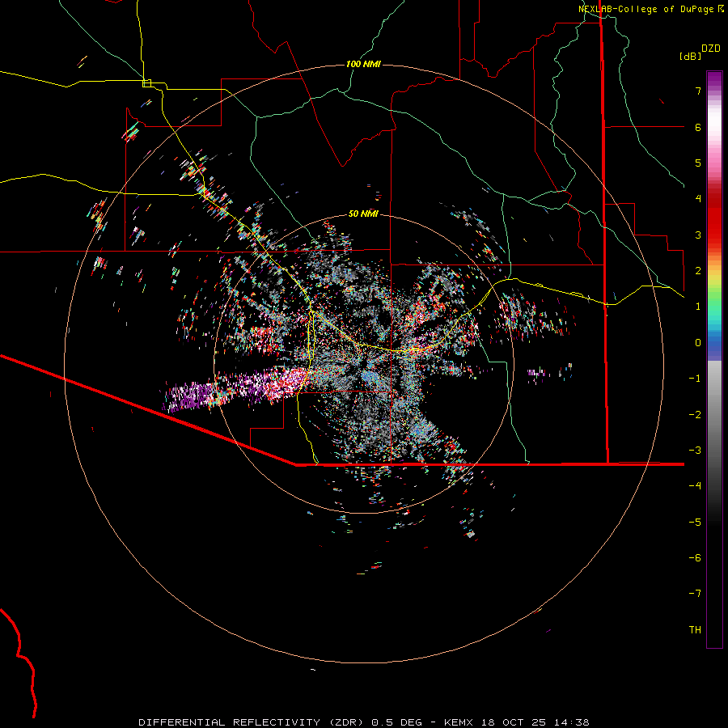Click the 50 NMI range ring label
Viewport: 728px width, 728px height.
click(x=363, y=214)
